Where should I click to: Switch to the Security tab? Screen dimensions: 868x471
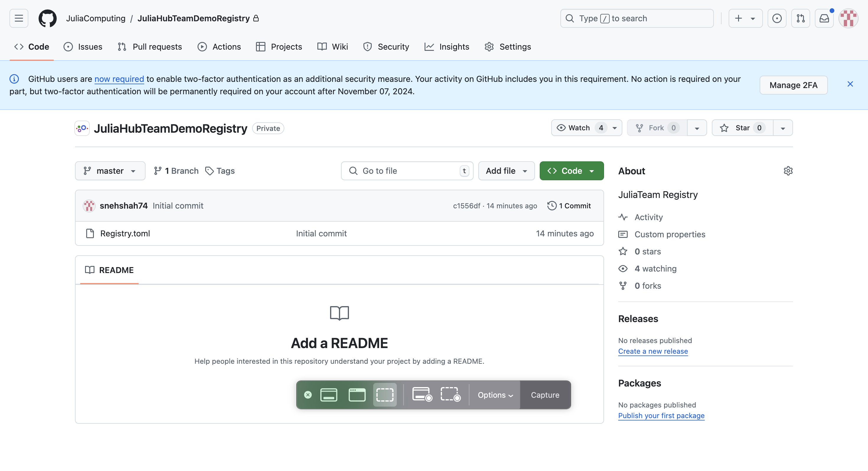pos(386,46)
